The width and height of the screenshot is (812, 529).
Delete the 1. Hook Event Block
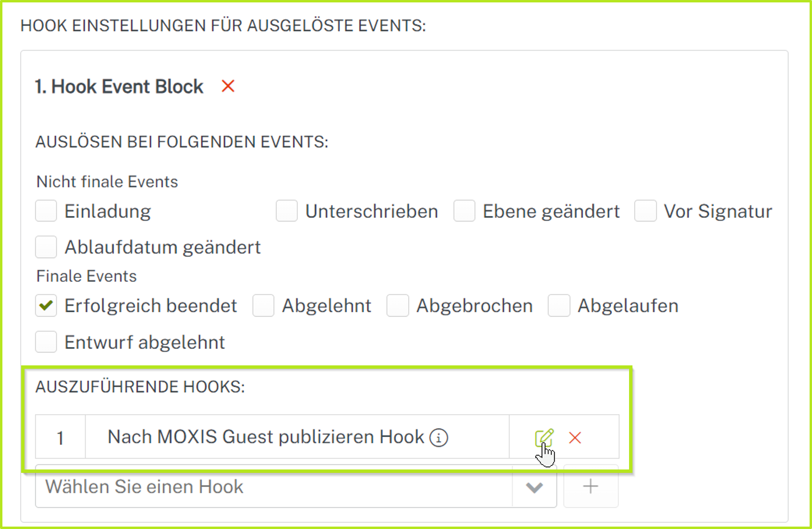(228, 86)
